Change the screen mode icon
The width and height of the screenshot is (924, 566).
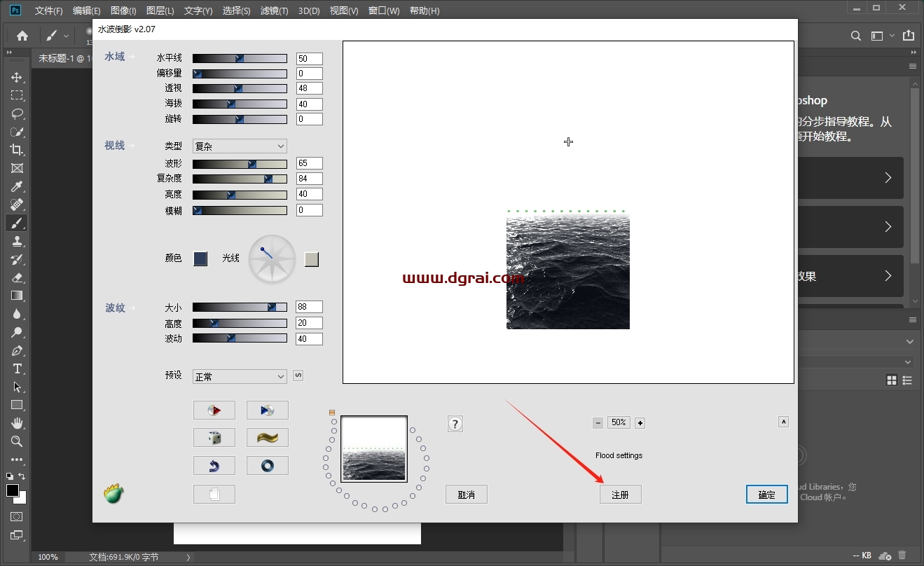pyautogui.click(x=17, y=536)
